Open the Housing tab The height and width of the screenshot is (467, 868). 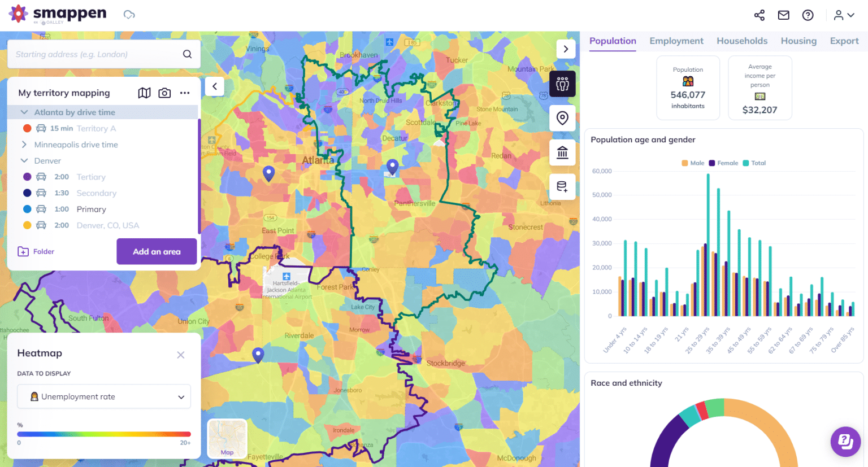798,41
